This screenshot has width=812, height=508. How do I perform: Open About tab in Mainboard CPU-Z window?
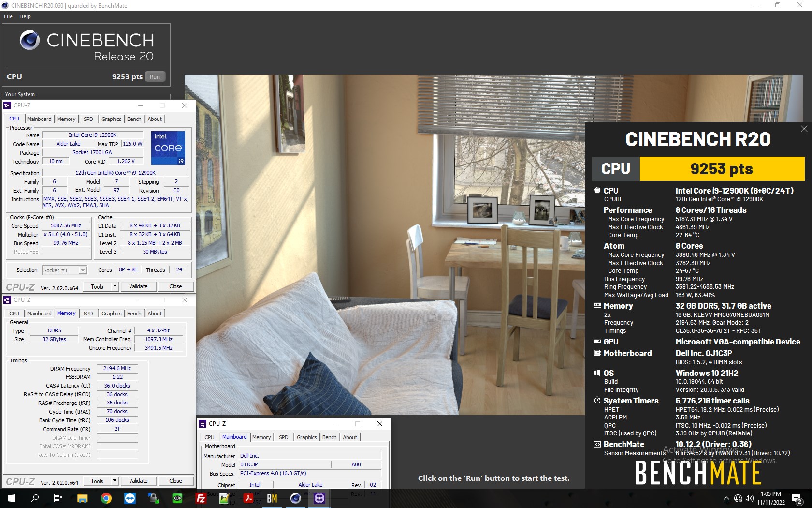tap(350, 437)
